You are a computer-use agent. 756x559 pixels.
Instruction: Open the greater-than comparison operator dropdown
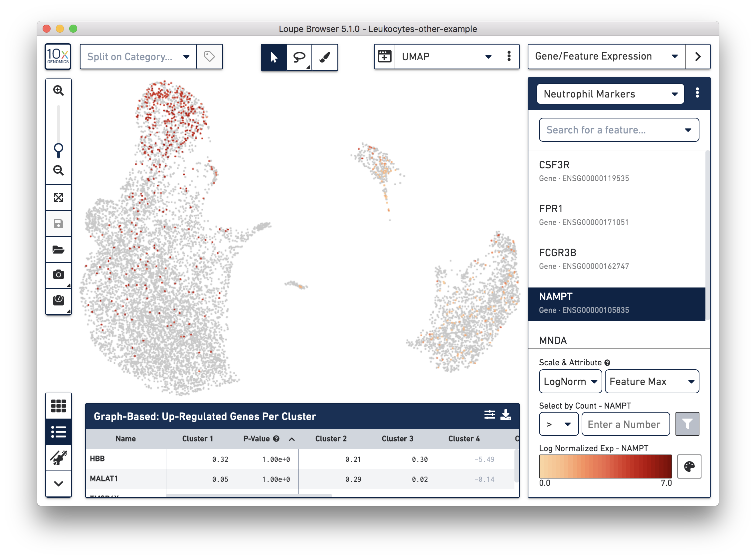[559, 424]
